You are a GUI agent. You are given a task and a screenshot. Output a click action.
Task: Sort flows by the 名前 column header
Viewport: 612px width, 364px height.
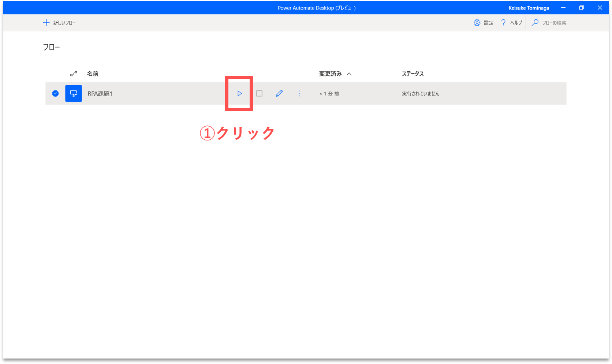[93, 74]
